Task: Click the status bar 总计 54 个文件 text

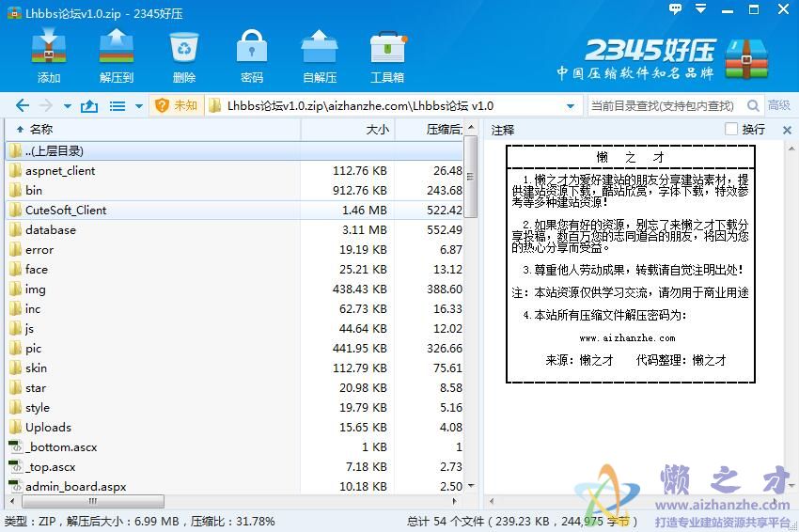Action: (445, 522)
